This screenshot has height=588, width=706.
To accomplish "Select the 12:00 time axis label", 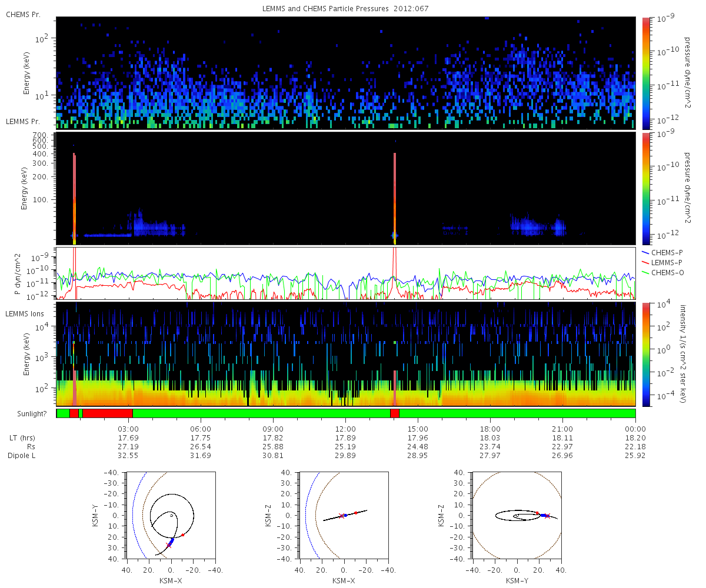I will pyautogui.click(x=345, y=428).
